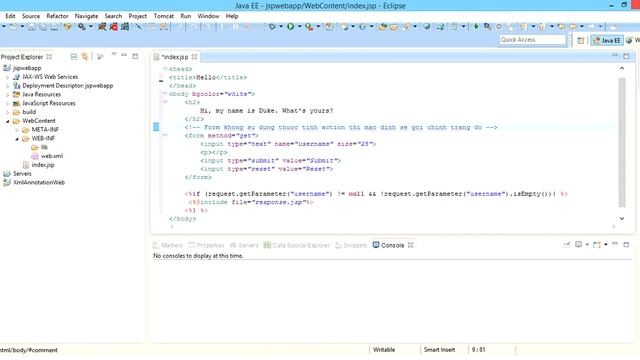
Task: Click the green resume arrow in toolbar
Action: (x=476, y=27)
